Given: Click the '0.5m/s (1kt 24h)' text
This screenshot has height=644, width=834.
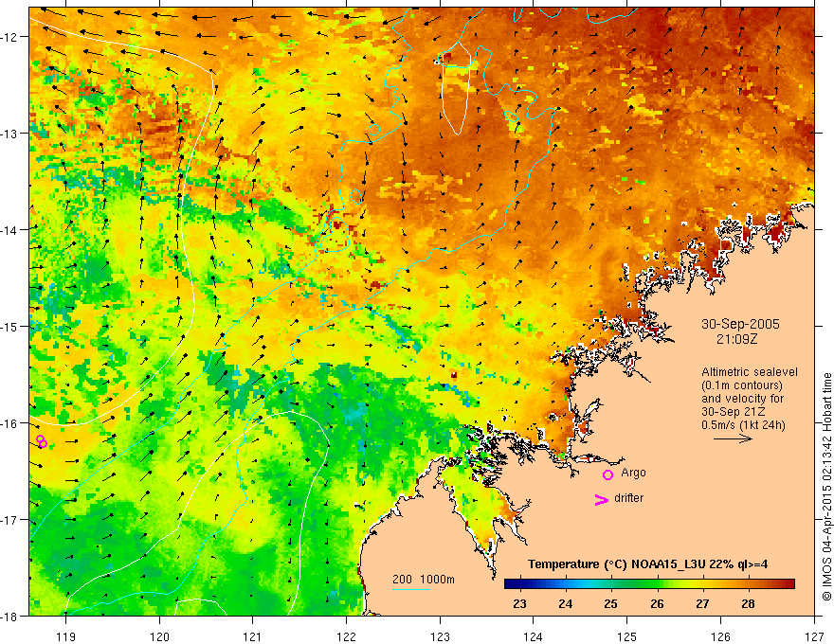Looking at the screenshot, I should pos(743,425).
